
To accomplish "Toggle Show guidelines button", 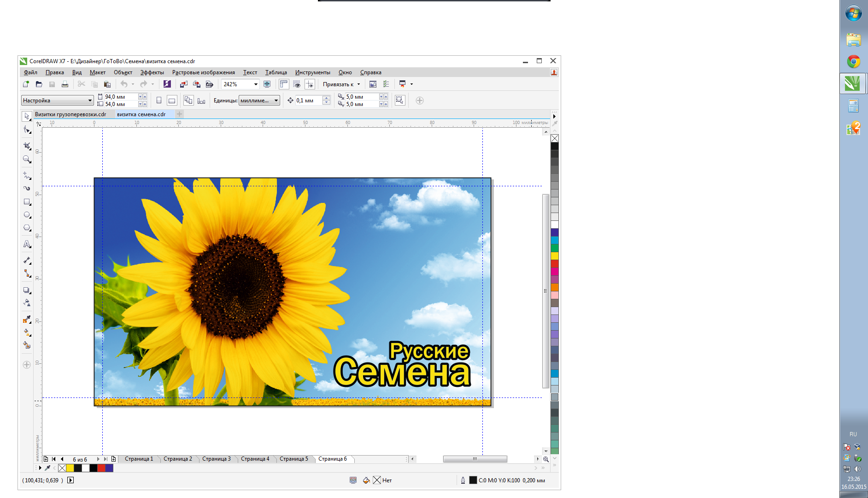I will (x=310, y=84).
